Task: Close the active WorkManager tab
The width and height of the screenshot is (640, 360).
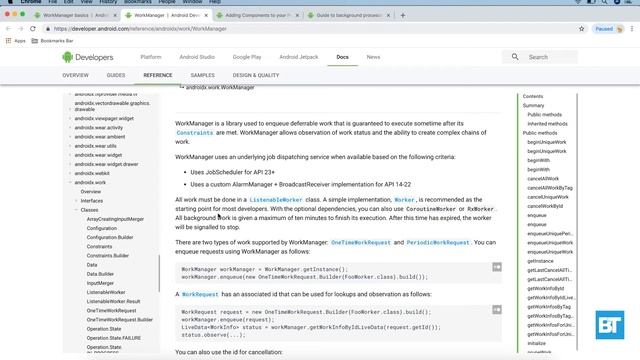Action: tap(206, 15)
